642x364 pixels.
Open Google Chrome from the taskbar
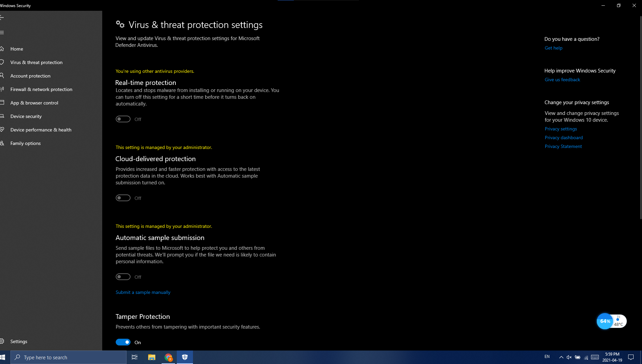pyautogui.click(x=168, y=357)
